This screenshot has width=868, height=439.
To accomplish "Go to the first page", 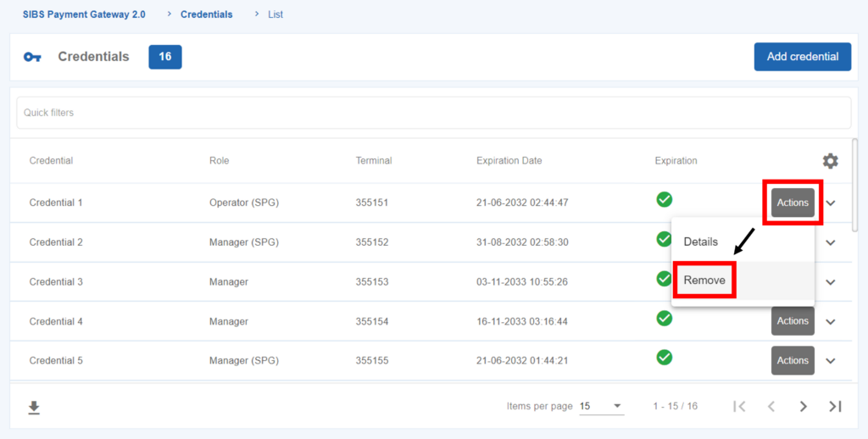I will pos(739,407).
